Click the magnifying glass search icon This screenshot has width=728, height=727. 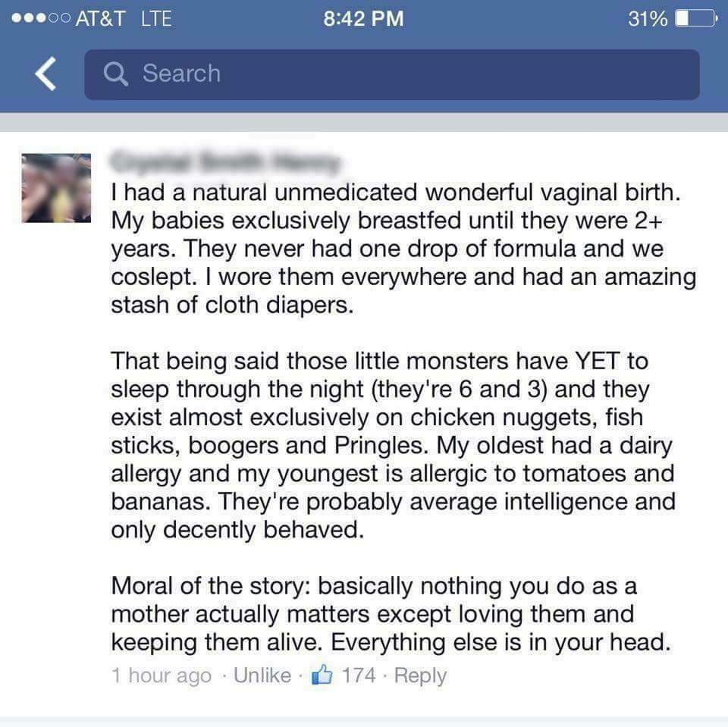click(x=115, y=74)
